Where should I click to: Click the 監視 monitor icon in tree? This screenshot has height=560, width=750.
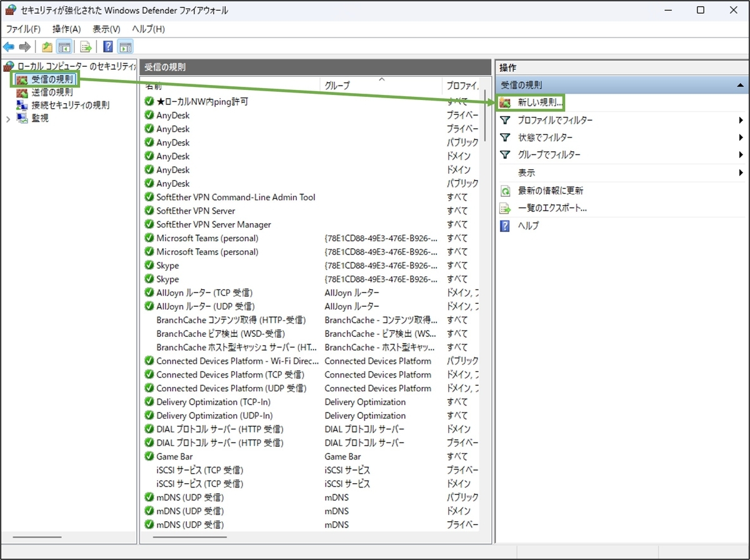point(22,118)
